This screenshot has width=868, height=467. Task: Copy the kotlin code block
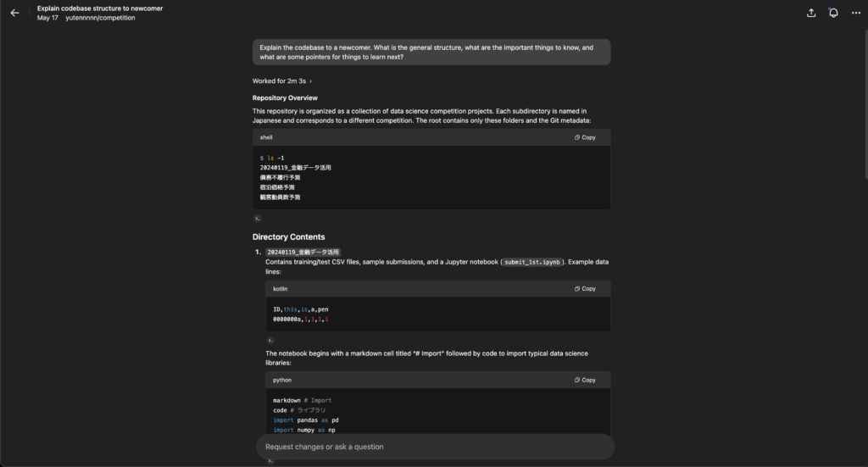click(585, 289)
